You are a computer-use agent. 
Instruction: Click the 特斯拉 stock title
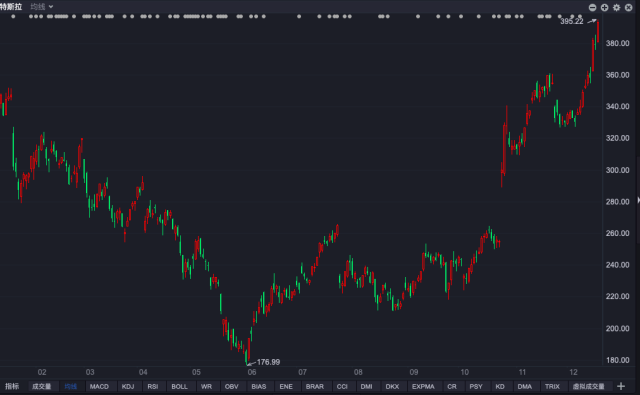[x=11, y=7]
